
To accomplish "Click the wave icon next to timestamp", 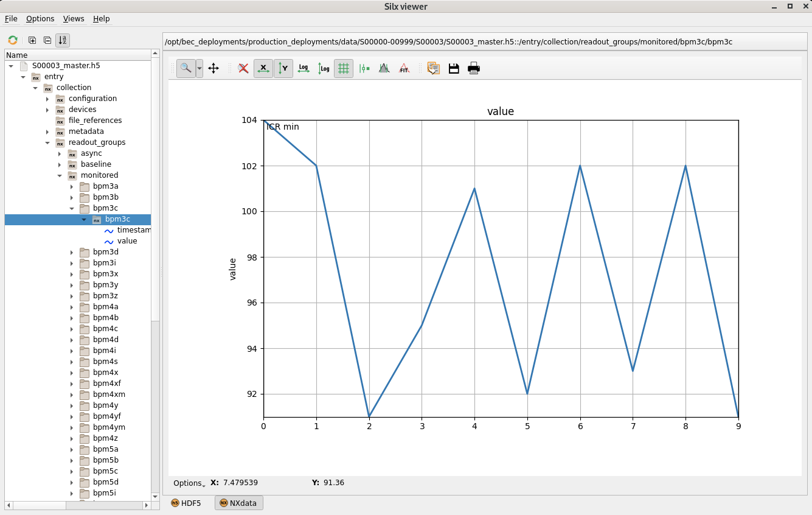I will [109, 230].
